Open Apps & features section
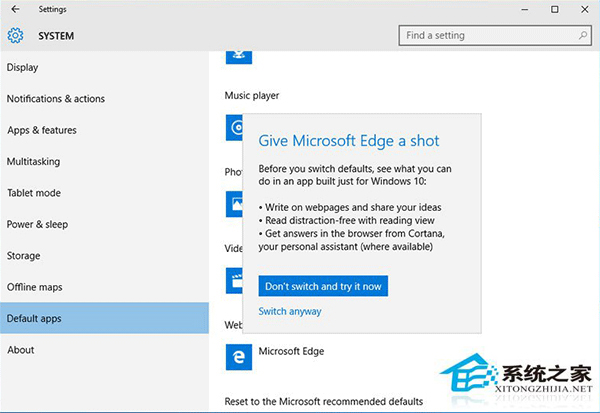600x413 pixels. 104,130
